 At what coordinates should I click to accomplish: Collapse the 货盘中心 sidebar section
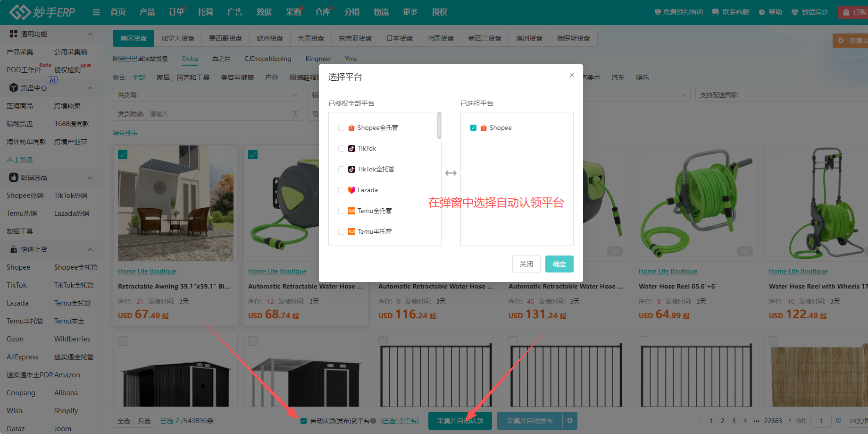(90, 88)
